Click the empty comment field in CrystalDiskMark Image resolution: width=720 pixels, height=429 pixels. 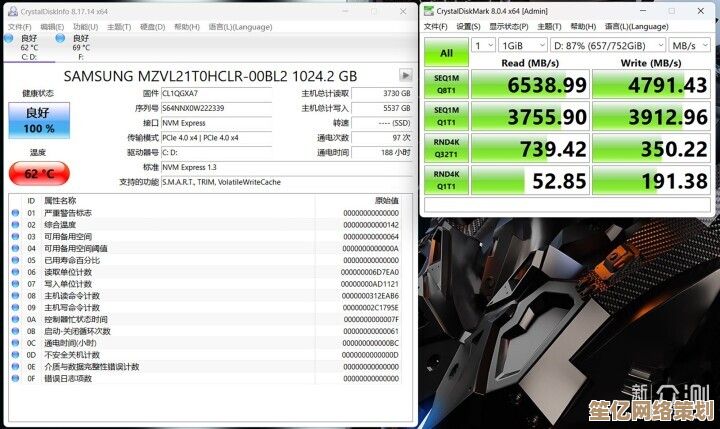(x=568, y=204)
